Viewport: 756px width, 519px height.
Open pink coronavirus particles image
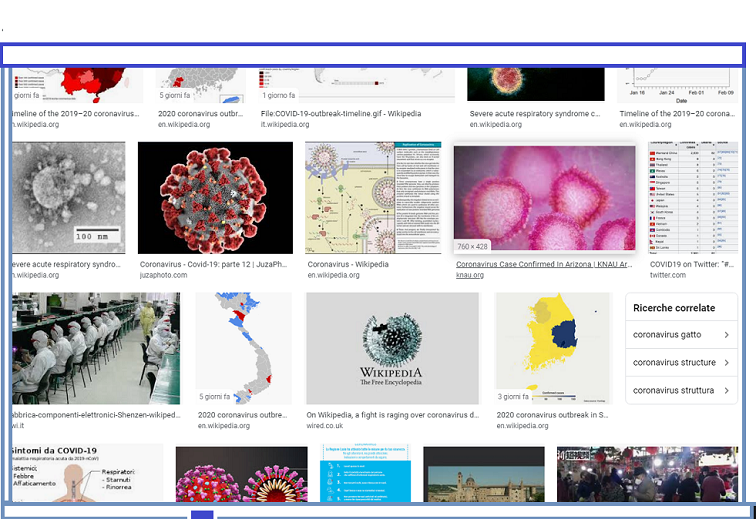[544, 198]
